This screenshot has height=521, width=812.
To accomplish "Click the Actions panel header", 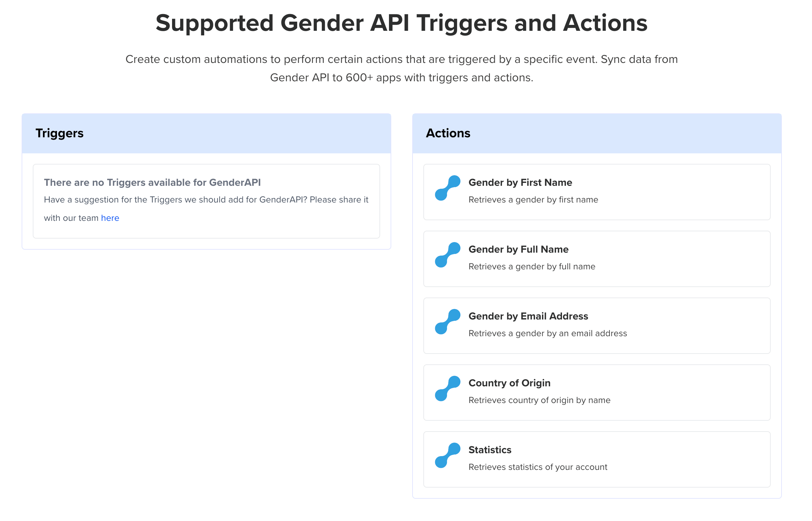I will pyautogui.click(x=597, y=133).
